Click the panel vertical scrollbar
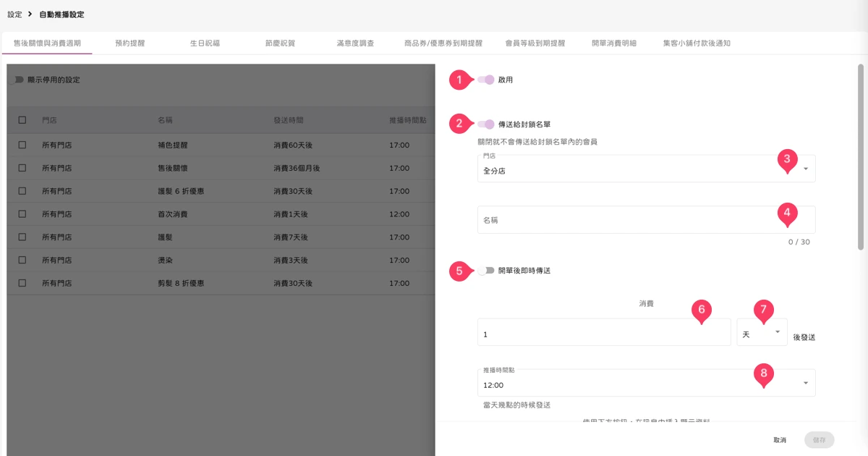The height and width of the screenshot is (456, 868). point(861,156)
